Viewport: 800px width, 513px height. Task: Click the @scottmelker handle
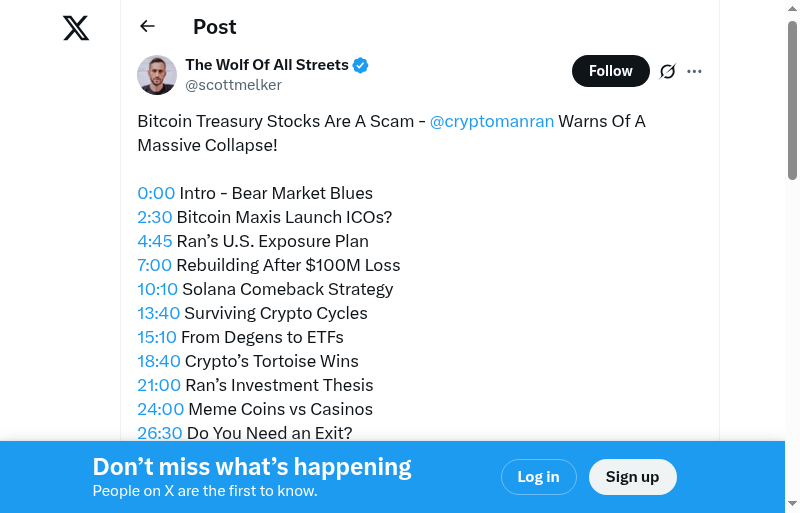tap(233, 85)
